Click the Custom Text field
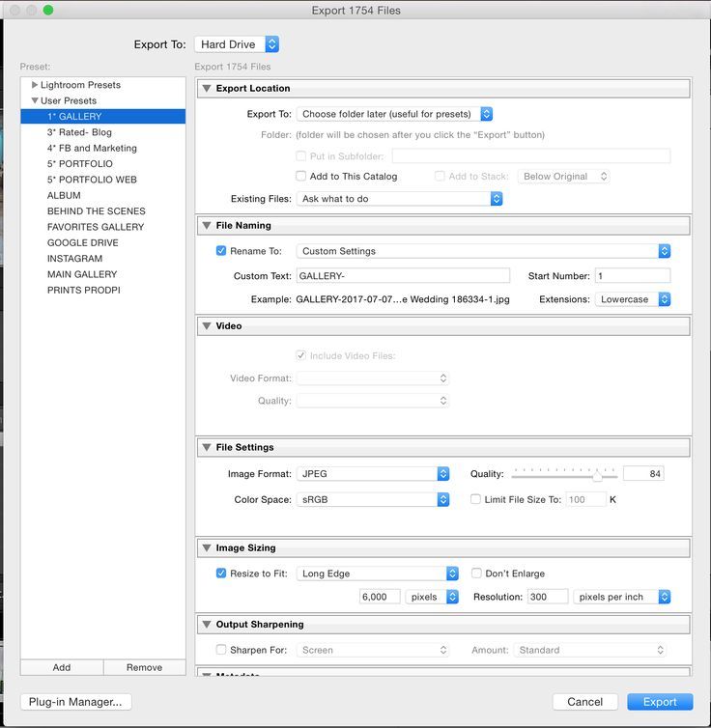The image size is (711, 728). click(403, 276)
